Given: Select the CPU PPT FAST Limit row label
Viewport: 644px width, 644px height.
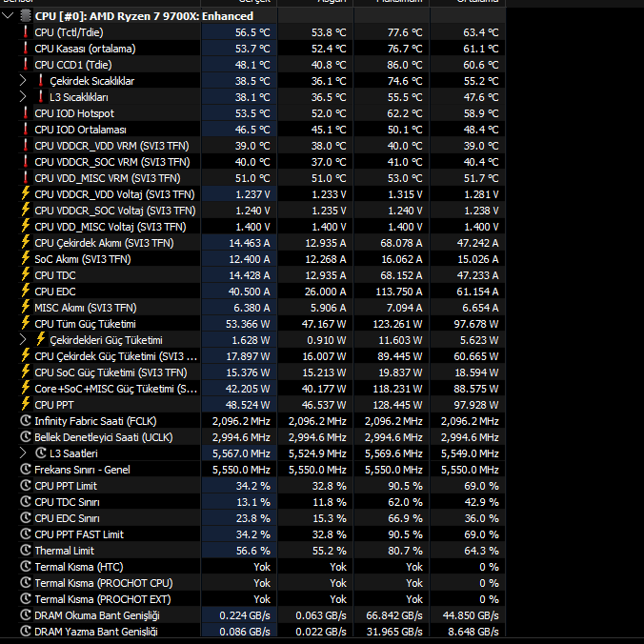Looking at the screenshot, I should point(79,534).
